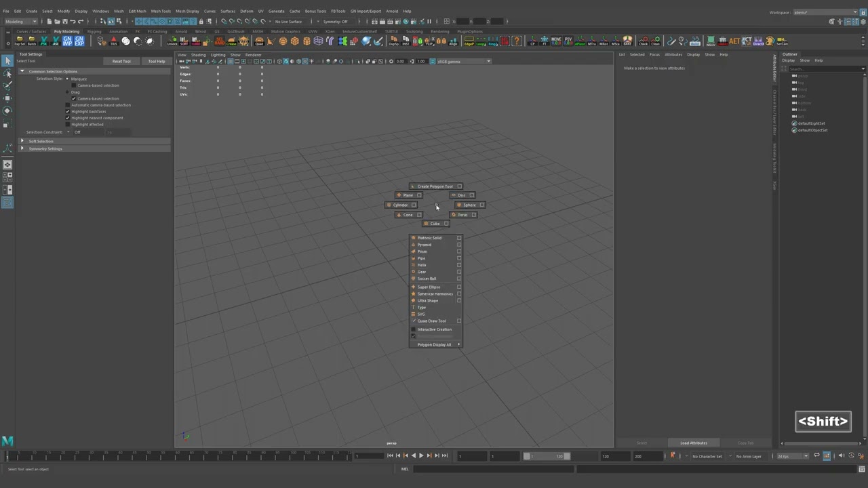
Task: Click the GN EXP shelf button
Action: pyautogui.click(x=79, y=41)
